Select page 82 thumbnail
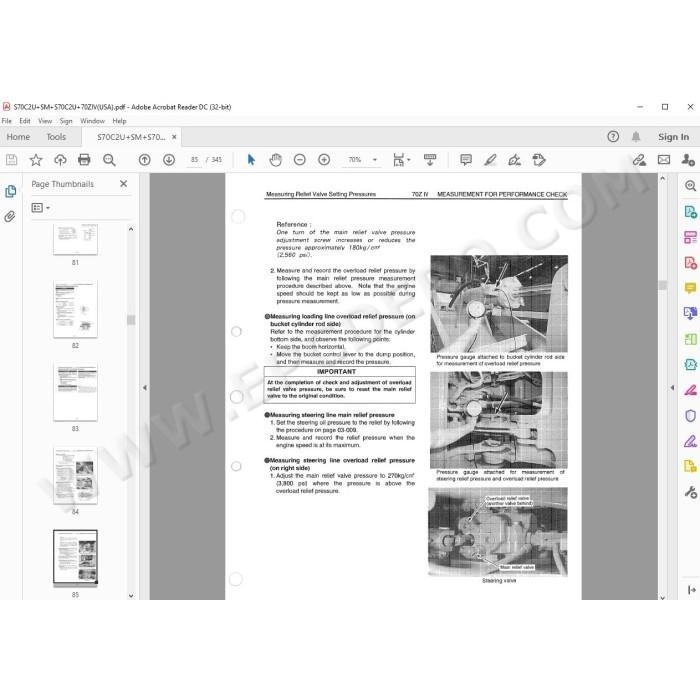This screenshot has width=700, height=700. pos(75,309)
